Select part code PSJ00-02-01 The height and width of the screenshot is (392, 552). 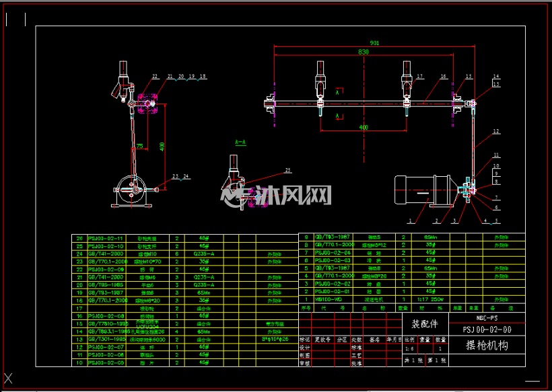[x=333, y=291]
